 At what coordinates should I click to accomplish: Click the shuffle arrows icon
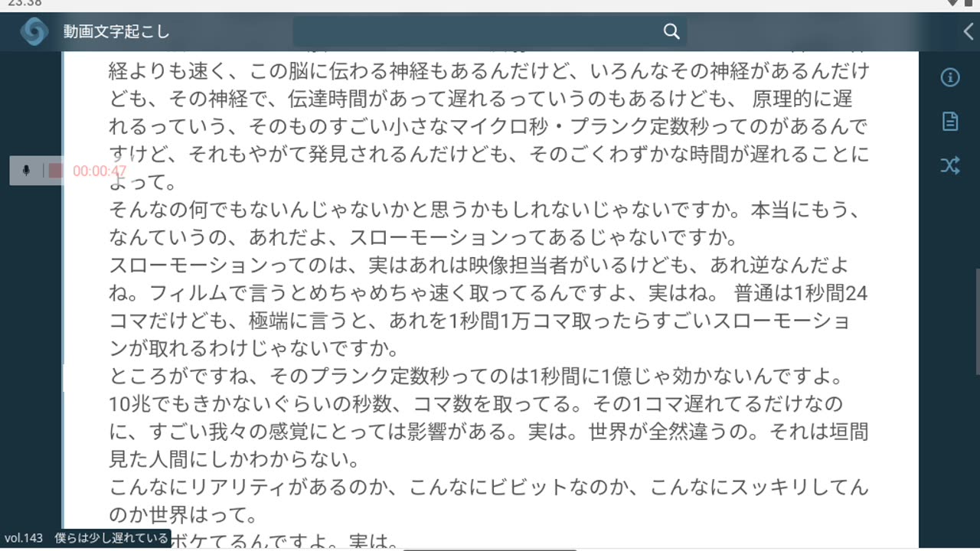pyautogui.click(x=950, y=165)
